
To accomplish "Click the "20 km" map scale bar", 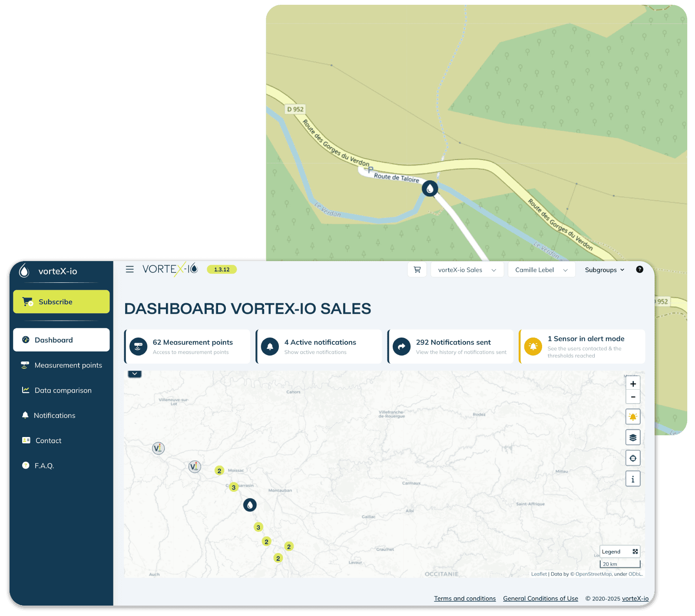I will coord(620,564).
